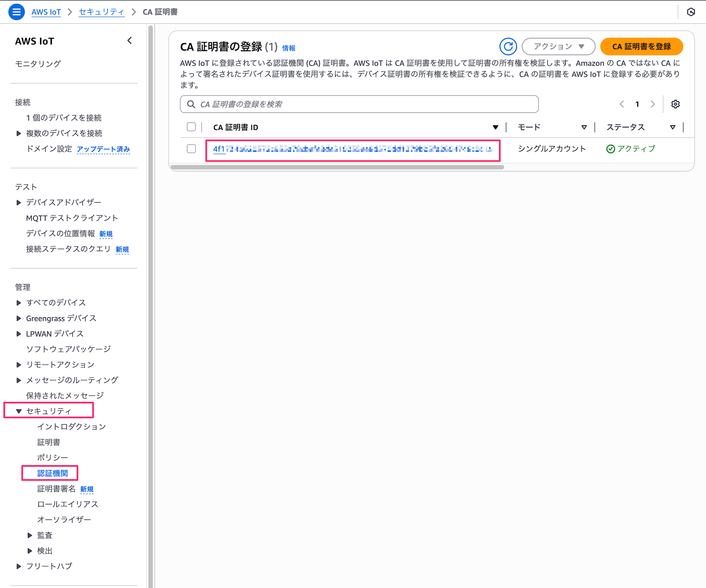Expand メッセージのルーティング
This screenshot has height=588, width=706.
coord(19,380)
